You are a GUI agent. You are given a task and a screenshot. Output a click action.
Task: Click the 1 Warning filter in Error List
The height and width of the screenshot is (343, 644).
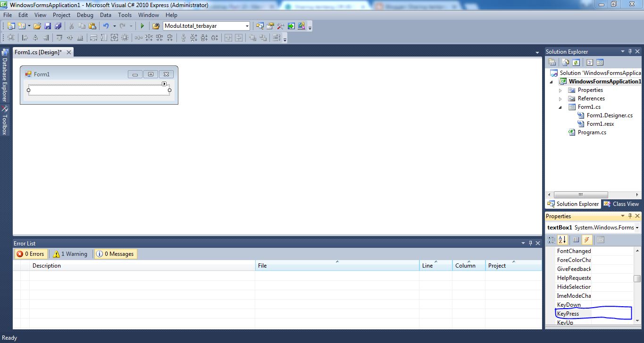pyautogui.click(x=70, y=253)
